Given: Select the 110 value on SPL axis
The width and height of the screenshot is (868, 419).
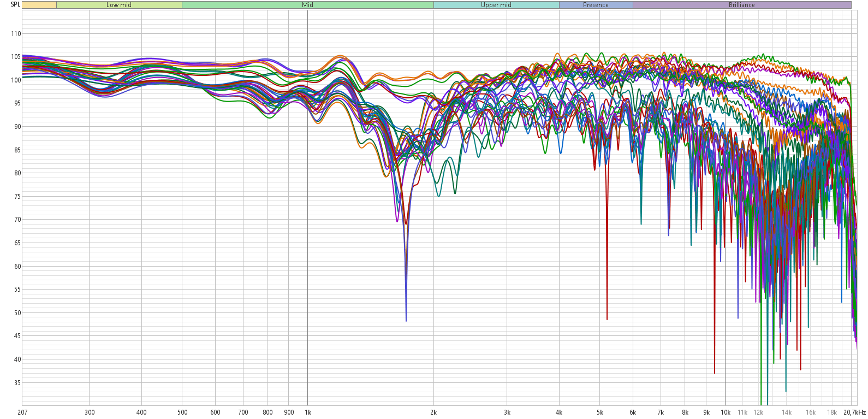Looking at the screenshot, I should (x=16, y=34).
